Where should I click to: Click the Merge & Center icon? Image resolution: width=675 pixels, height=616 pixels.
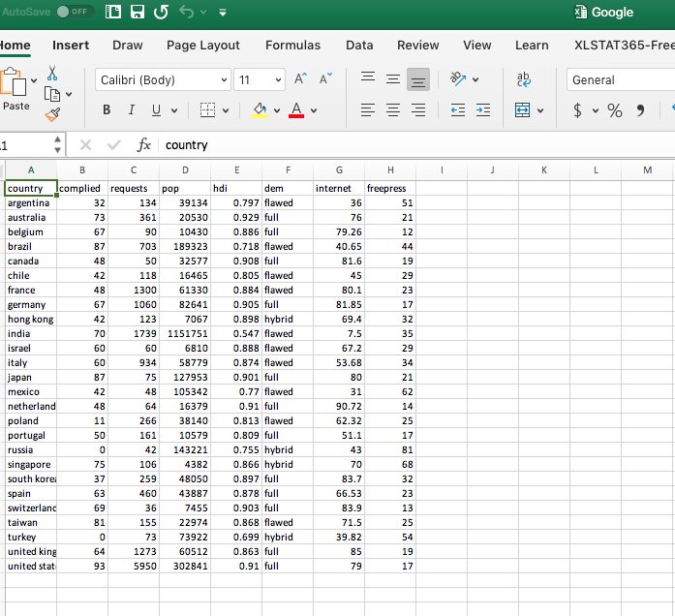(523, 110)
